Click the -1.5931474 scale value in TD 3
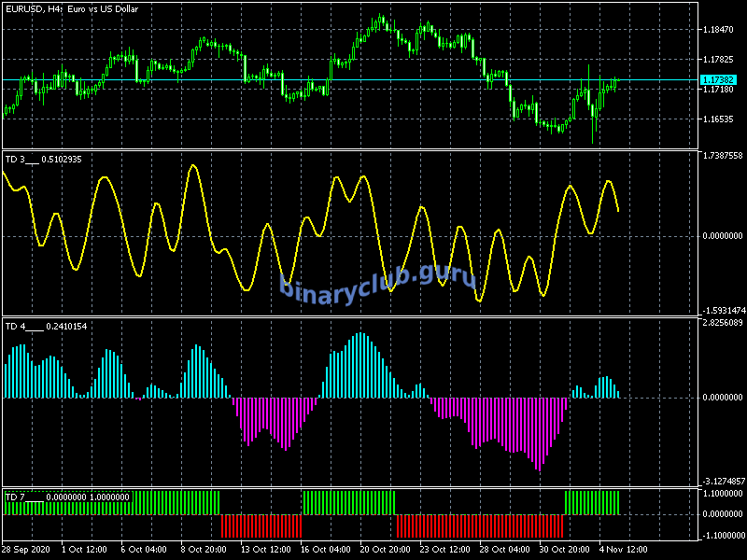 (x=721, y=310)
